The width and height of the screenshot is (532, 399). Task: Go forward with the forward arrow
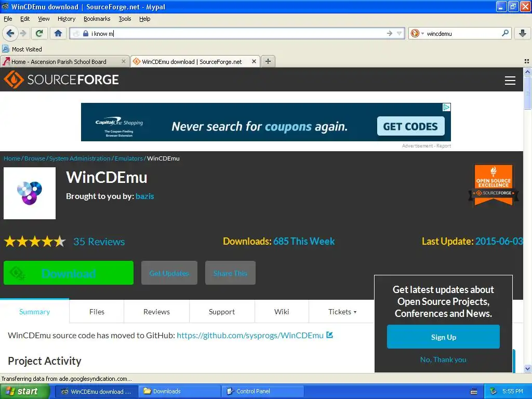click(x=23, y=33)
